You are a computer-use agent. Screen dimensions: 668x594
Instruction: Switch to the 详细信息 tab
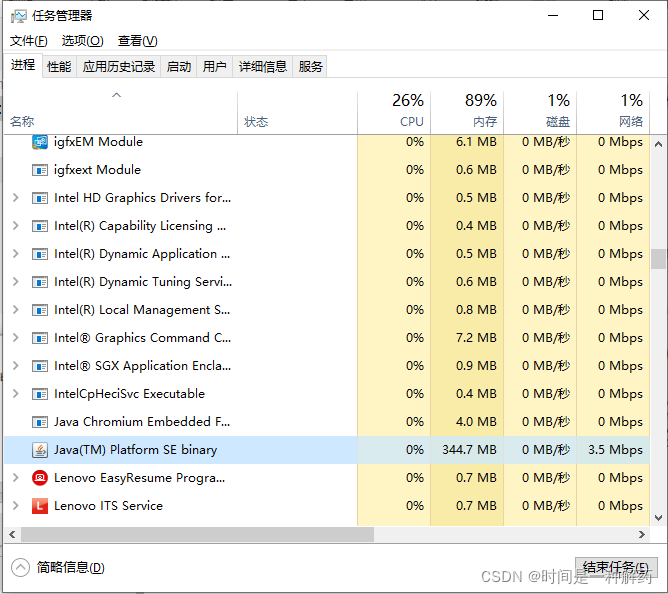(262, 66)
